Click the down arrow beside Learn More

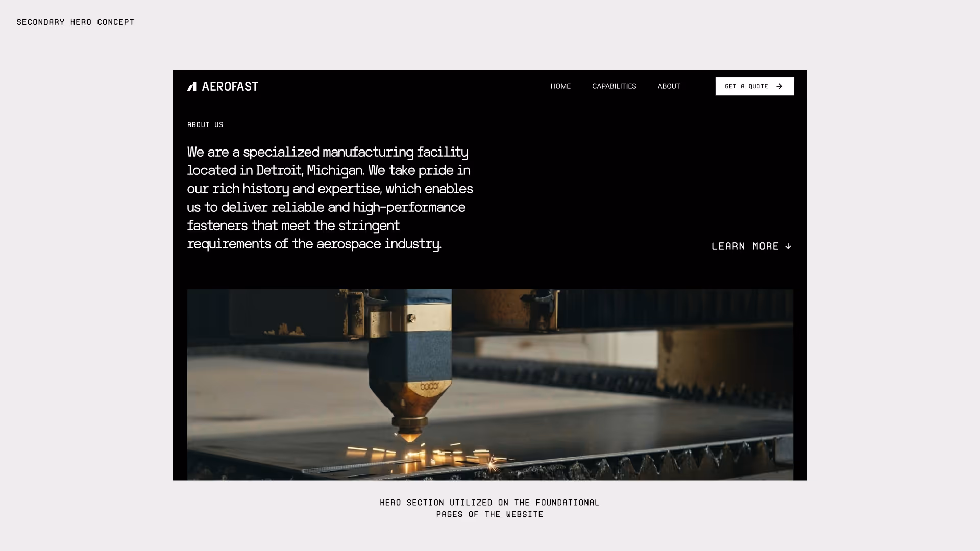click(x=788, y=246)
